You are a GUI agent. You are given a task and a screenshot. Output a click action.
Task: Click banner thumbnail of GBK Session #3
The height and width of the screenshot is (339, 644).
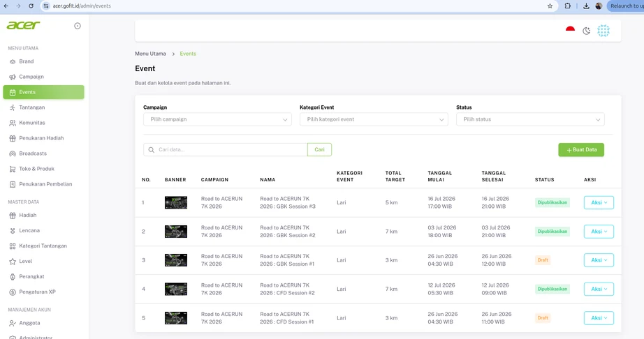click(176, 202)
